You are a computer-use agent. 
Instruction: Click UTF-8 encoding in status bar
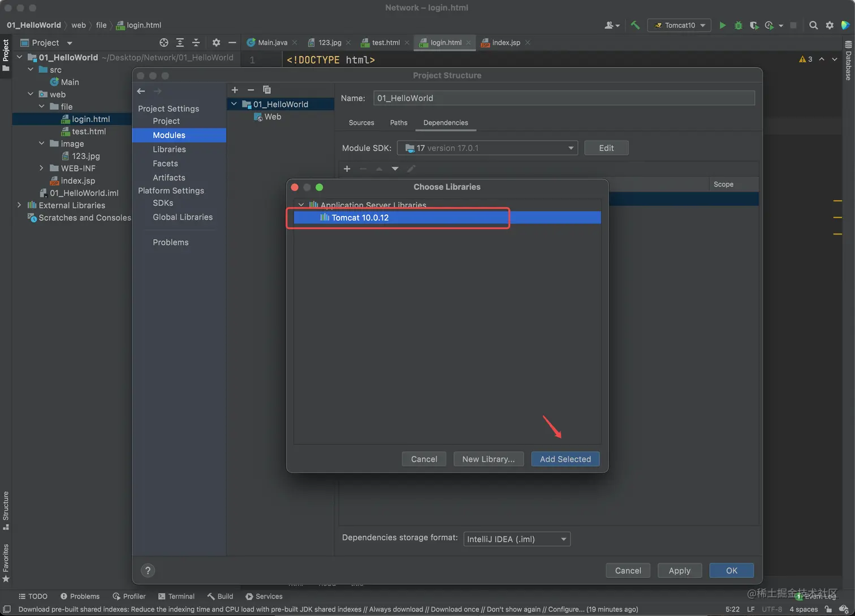772,609
